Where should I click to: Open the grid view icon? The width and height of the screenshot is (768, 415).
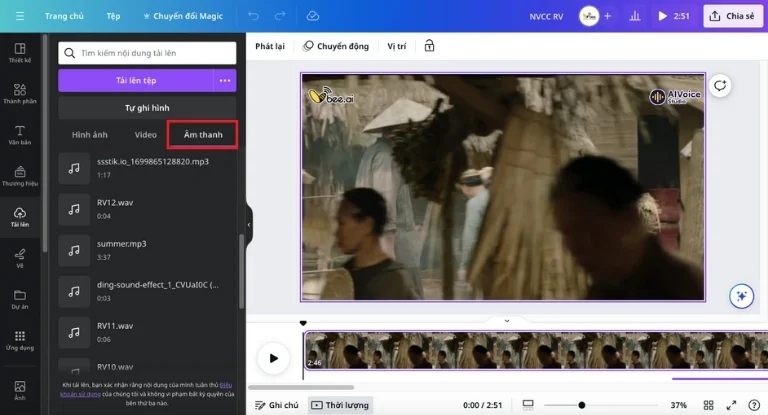coord(708,405)
